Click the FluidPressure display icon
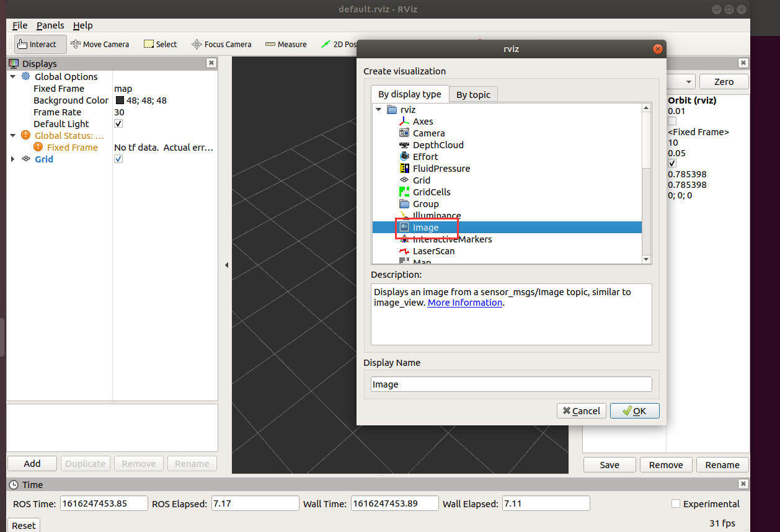The height and width of the screenshot is (532, 780). point(404,169)
